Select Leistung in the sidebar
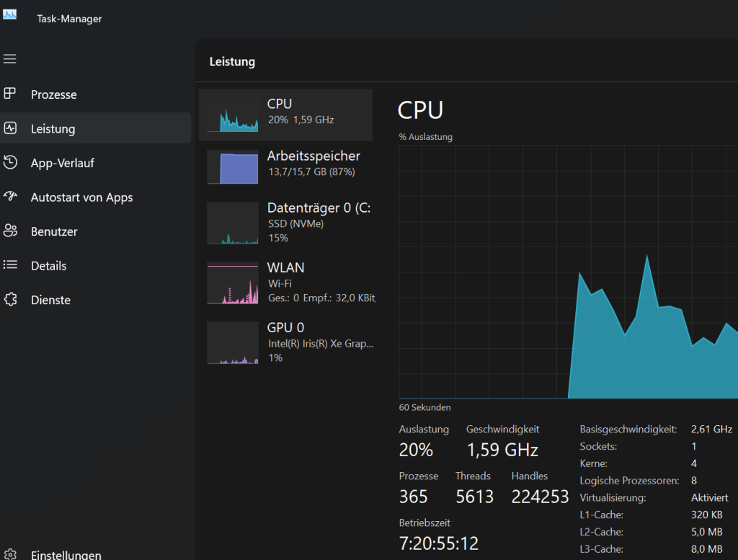Screen dimensions: 738x560 pyautogui.click(x=96, y=128)
